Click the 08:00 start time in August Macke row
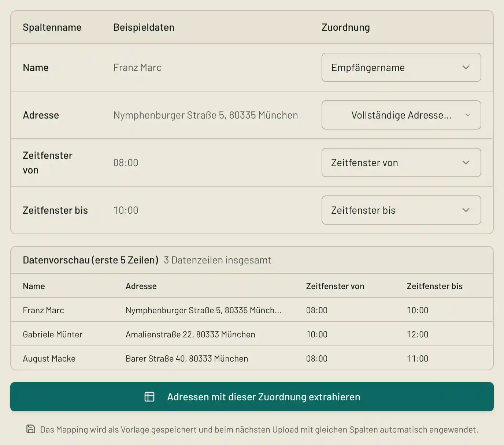 coord(317,359)
